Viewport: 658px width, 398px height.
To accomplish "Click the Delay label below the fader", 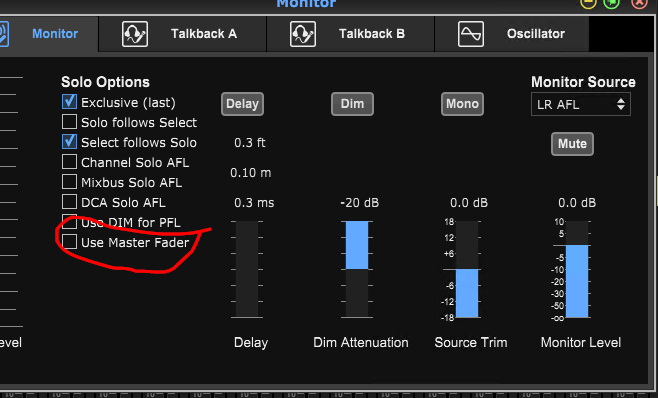I will click(251, 343).
